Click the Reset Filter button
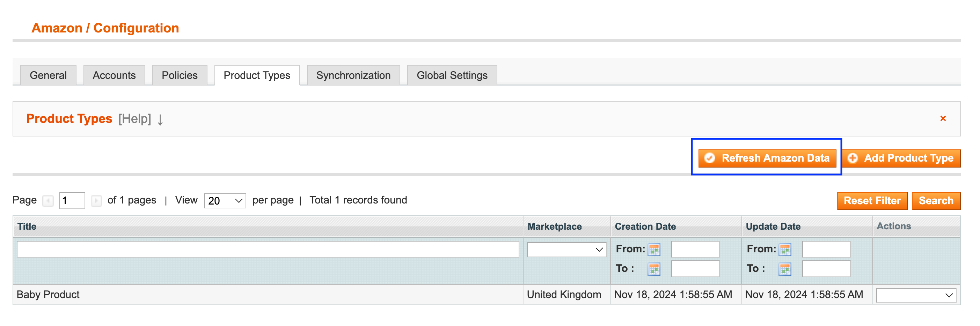Screen dimensions: 980x326 pos(872,201)
